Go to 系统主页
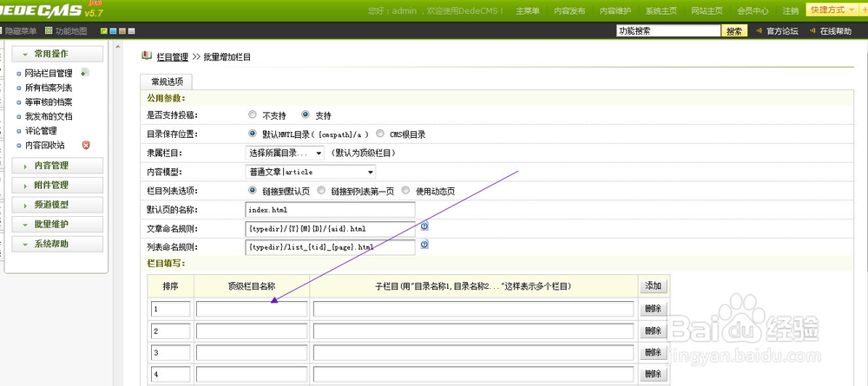This screenshot has height=386, width=868. coord(661,10)
